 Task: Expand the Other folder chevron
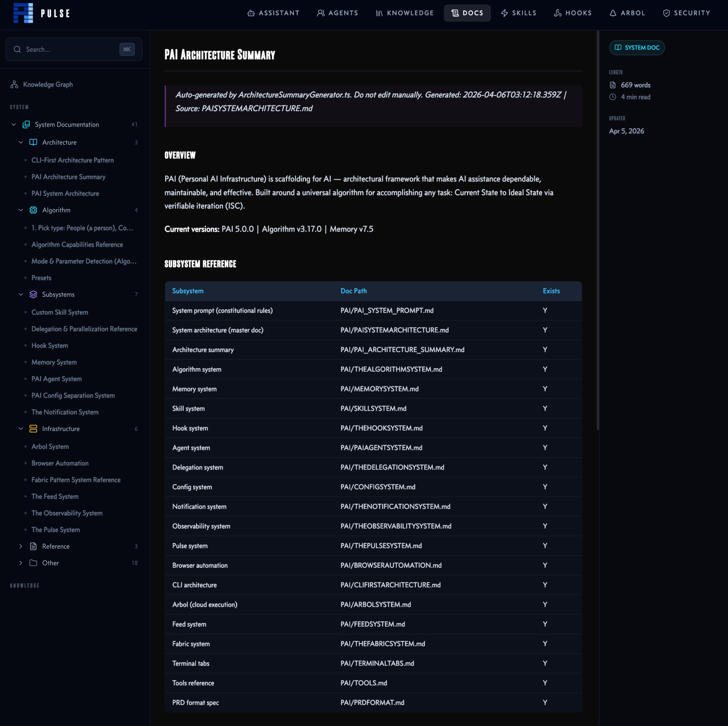21,563
